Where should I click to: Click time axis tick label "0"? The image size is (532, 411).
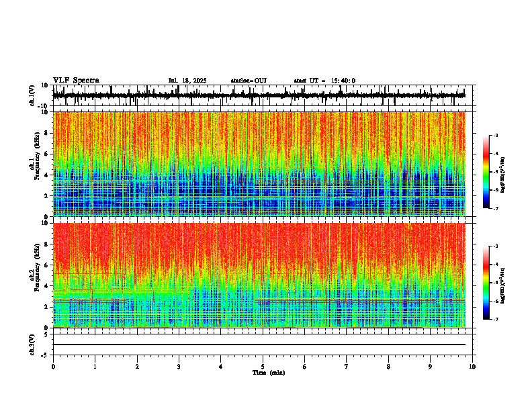pos(53,367)
